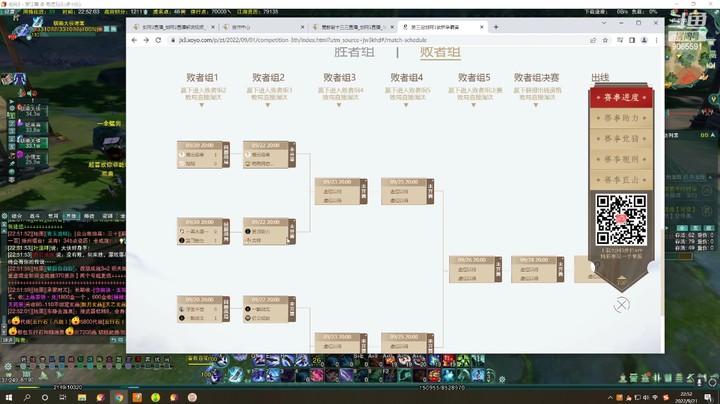This screenshot has width=720, height=404.
Task: Select the 综合 chat channel tab
Action: click(17, 216)
